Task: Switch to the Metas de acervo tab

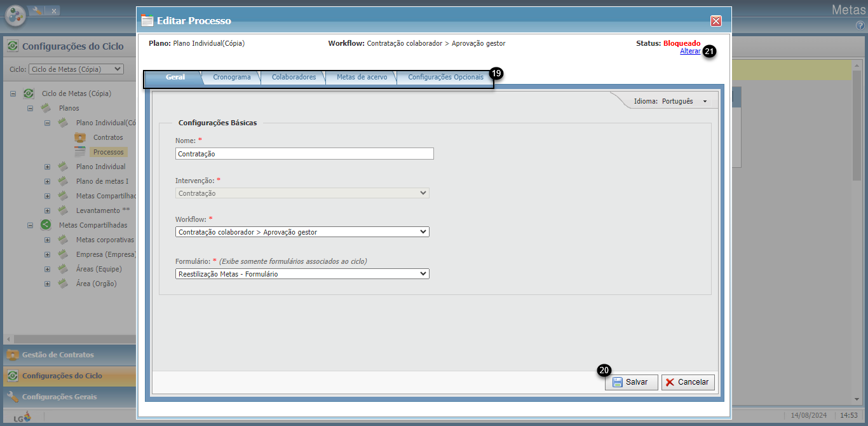Action: [x=362, y=77]
